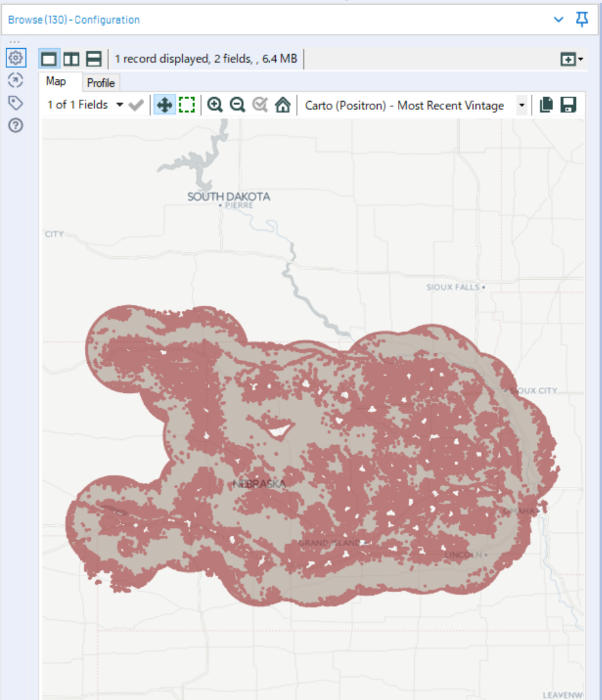602x700 pixels.
Task: Enable the dashed rectangle Select tool
Action: 187,105
